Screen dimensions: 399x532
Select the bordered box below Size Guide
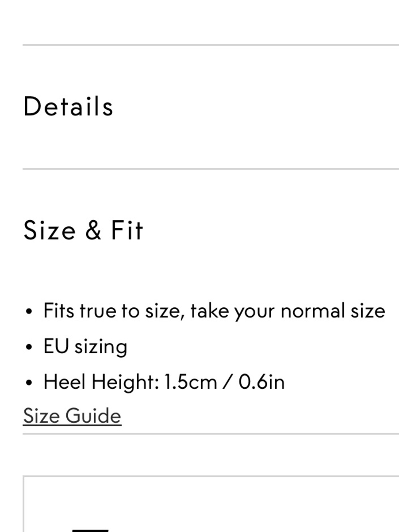(x=211, y=504)
